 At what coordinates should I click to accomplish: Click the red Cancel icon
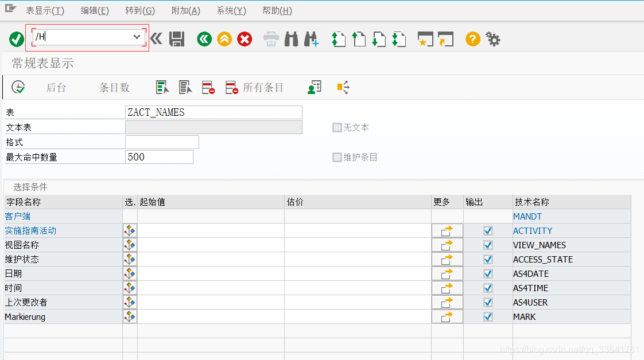coord(244,39)
